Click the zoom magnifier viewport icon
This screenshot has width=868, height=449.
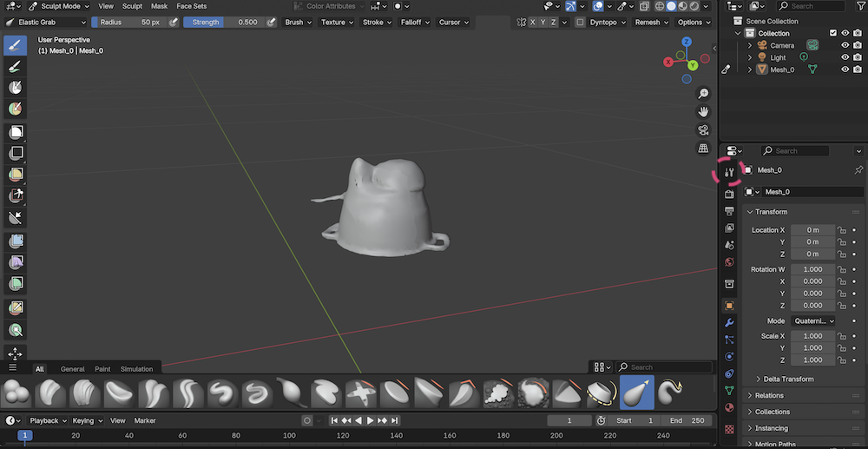tap(704, 94)
